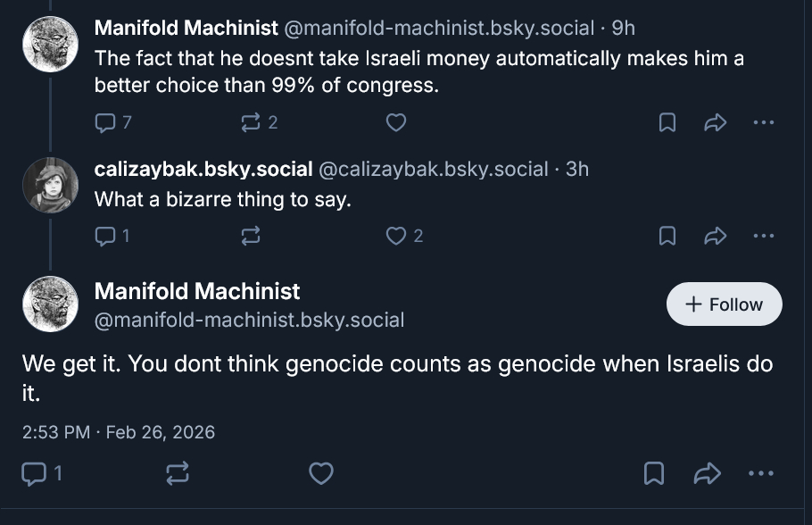Image resolution: width=812 pixels, height=525 pixels.
Task: Like the post about 99% of congress
Action: [396, 122]
